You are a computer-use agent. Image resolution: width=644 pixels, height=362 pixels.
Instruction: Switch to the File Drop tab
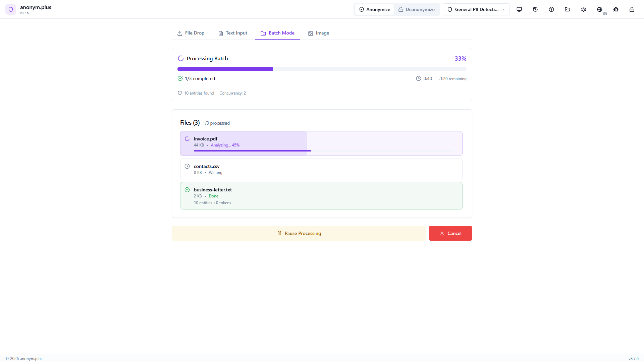[191, 33]
